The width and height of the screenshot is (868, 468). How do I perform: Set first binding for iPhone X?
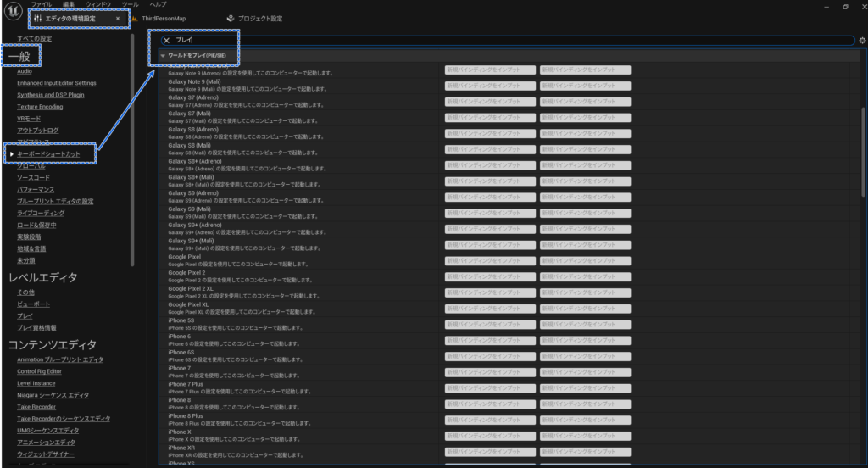490,437
